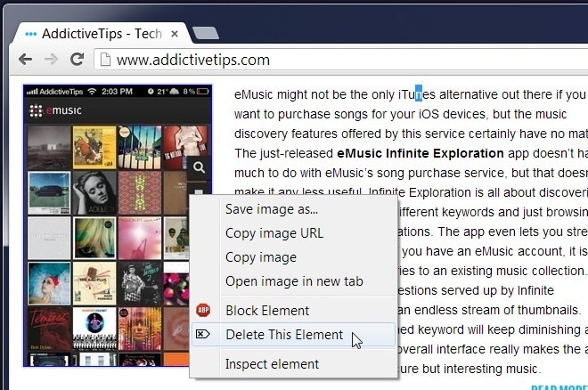588x390 pixels.
Task: Click the emusic logo in the screenshot image
Action: [x=55, y=110]
